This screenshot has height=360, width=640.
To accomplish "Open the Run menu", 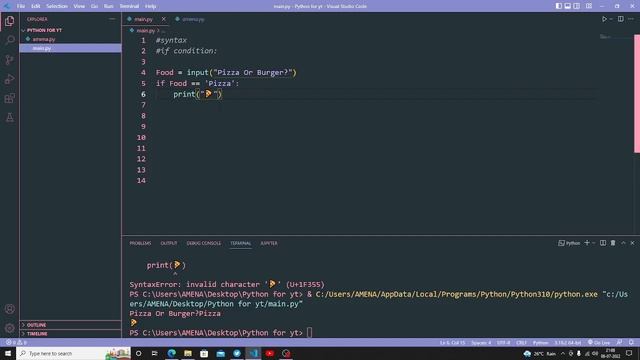I will coord(109,6).
